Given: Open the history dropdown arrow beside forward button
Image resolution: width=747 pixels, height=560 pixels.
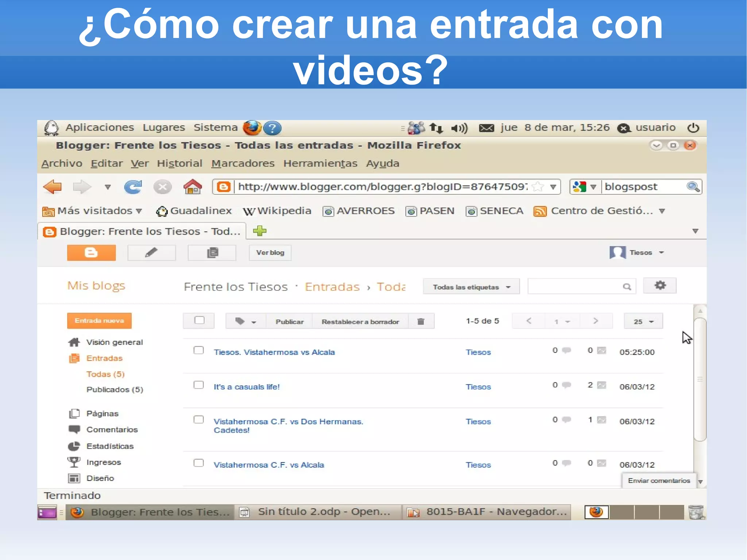Looking at the screenshot, I should coord(108,187).
